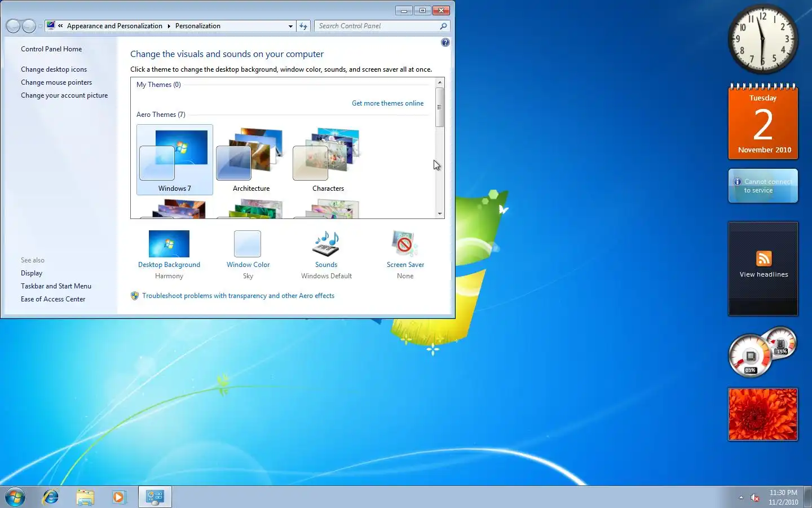Click the Clock desktop gadget
Screen dimensions: 812x508
(763, 39)
